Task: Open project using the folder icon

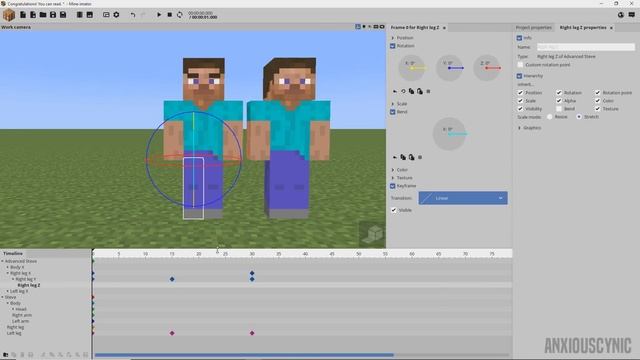Action: [43, 15]
